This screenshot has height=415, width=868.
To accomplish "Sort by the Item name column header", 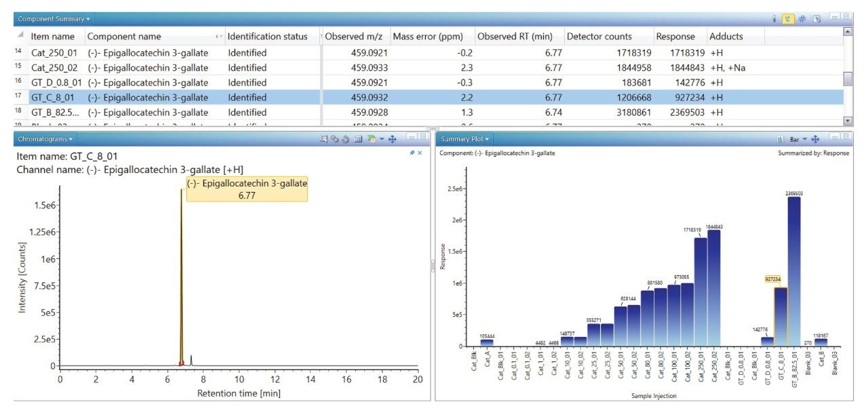I will (57, 37).
